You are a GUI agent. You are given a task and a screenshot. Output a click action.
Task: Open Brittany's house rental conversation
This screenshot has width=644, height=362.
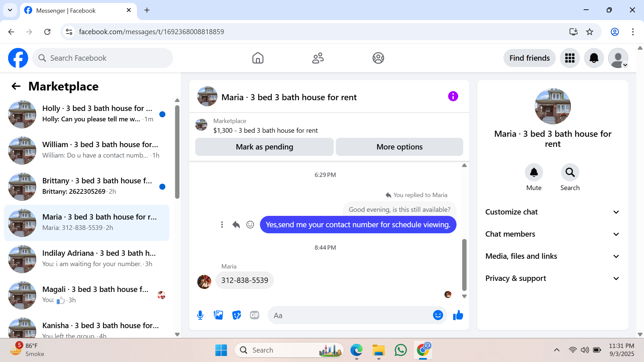87,187
